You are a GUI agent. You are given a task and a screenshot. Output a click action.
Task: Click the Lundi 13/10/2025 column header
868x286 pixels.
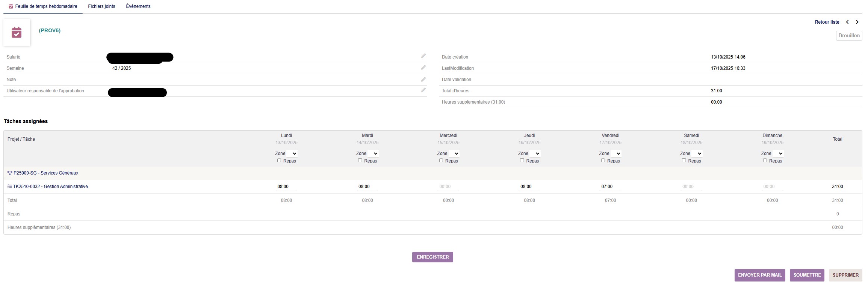(x=286, y=139)
